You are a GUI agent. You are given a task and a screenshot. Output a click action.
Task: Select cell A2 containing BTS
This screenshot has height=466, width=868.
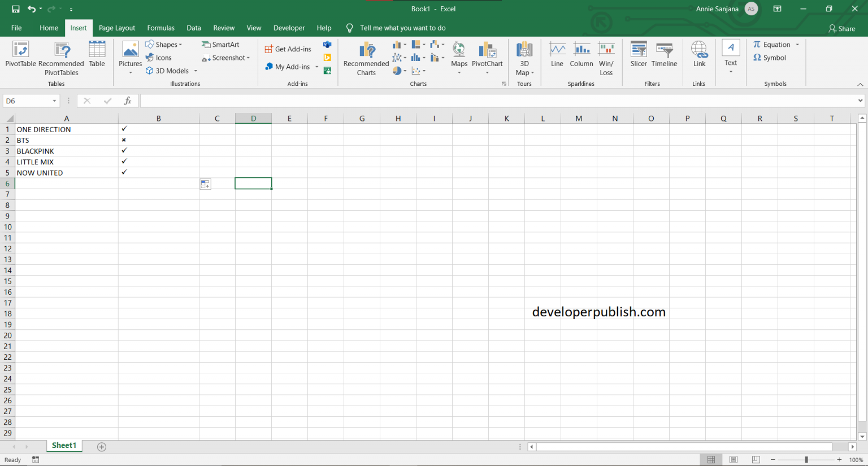click(x=67, y=140)
